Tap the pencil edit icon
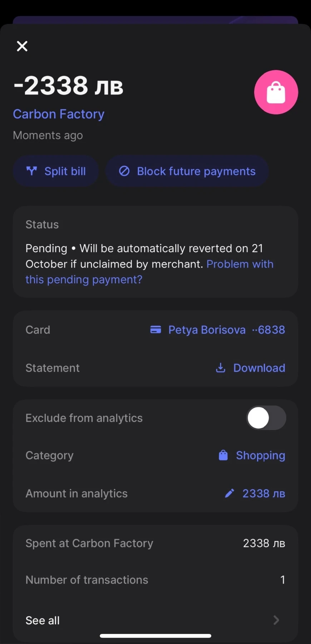This screenshot has width=311, height=644. pos(229,493)
